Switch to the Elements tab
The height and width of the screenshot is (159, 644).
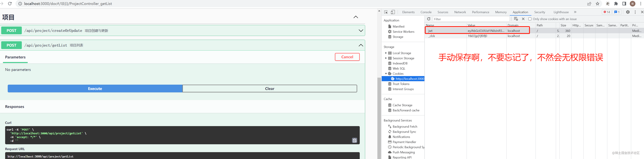(x=408, y=12)
